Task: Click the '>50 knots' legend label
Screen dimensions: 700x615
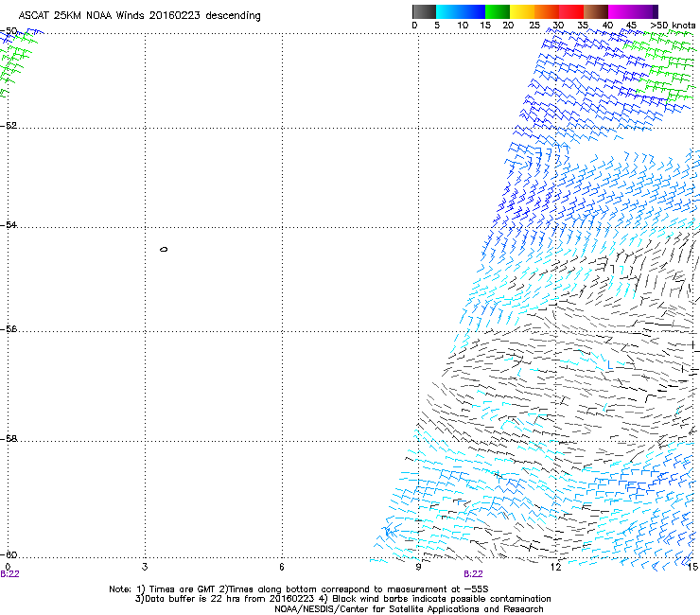Action: pos(673,26)
